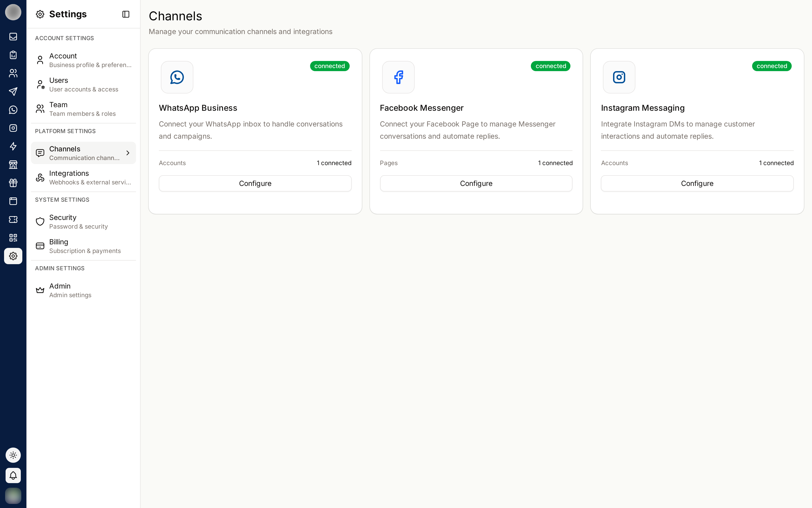Select Channels in platform settings
812x508 pixels.
coord(83,153)
